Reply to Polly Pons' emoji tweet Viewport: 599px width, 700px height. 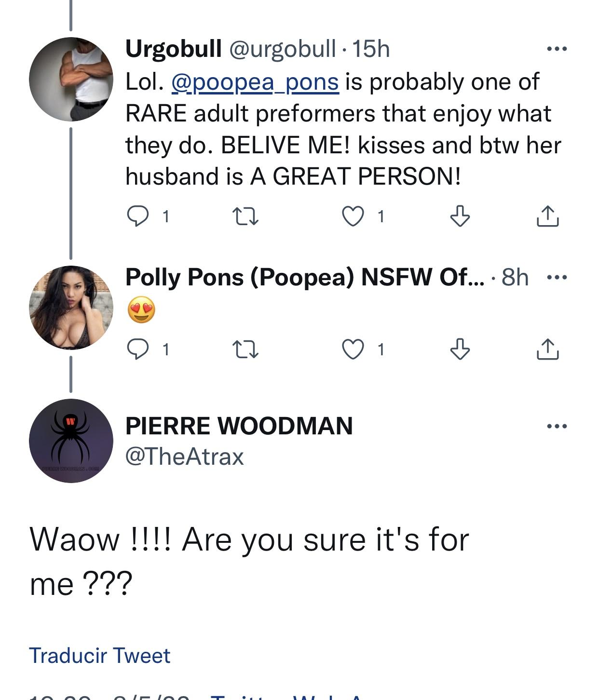pos(138,349)
